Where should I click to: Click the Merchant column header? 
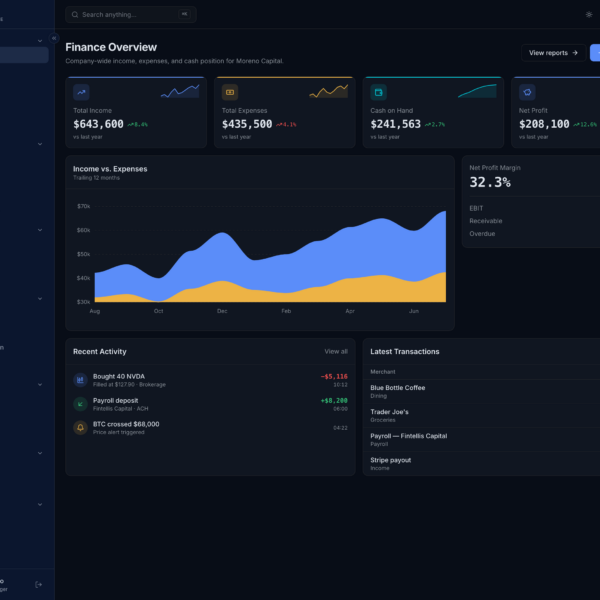pyautogui.click(x=383, y=372)
